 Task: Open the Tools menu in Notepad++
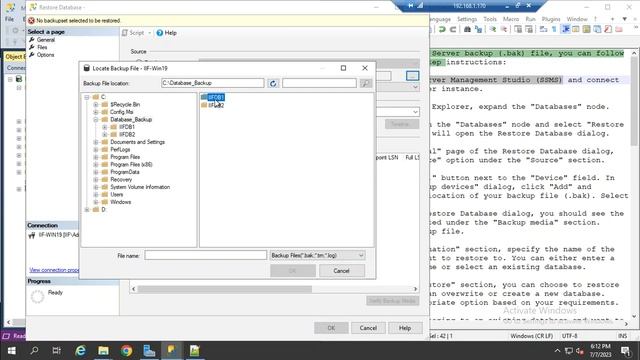tap(490, 19)
